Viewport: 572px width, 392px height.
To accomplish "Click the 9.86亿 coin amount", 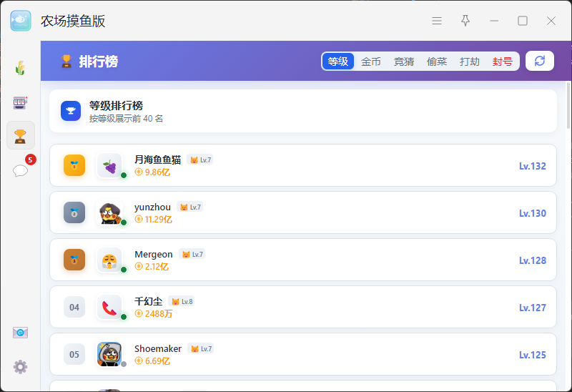I will click(x=152, y=172).
